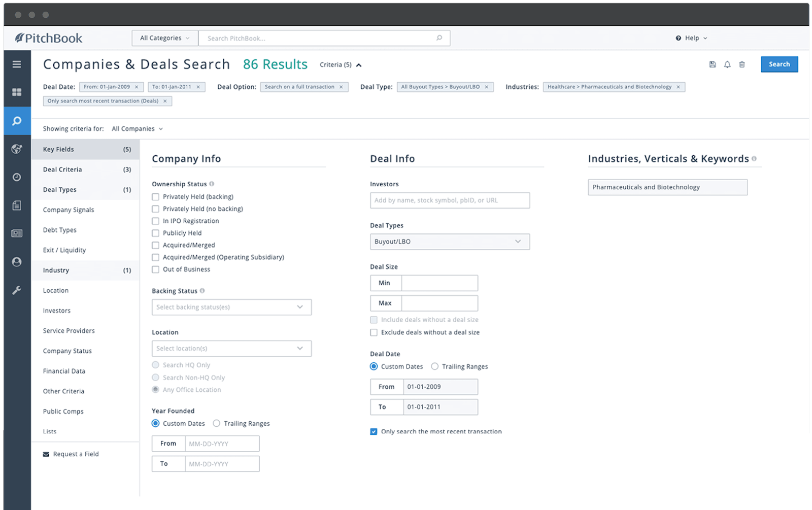Open the Public Comps tab
812x510 pixels.
click(85, 412)
